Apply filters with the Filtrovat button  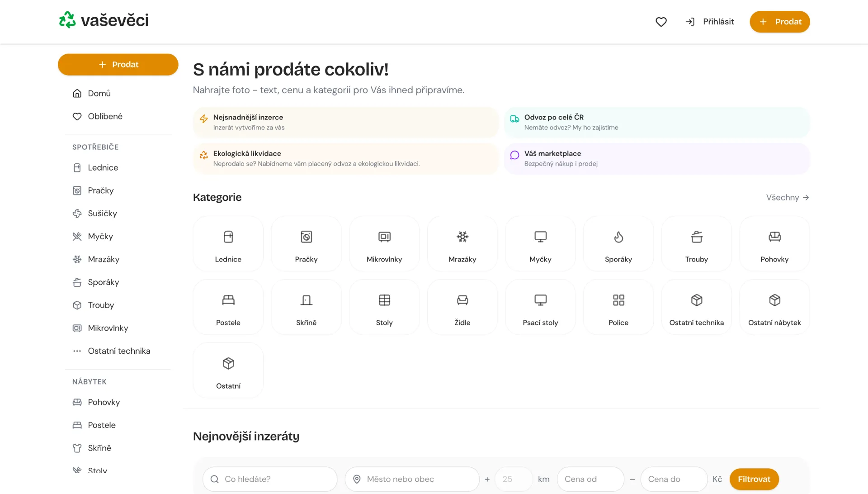(x=754, y=479)
